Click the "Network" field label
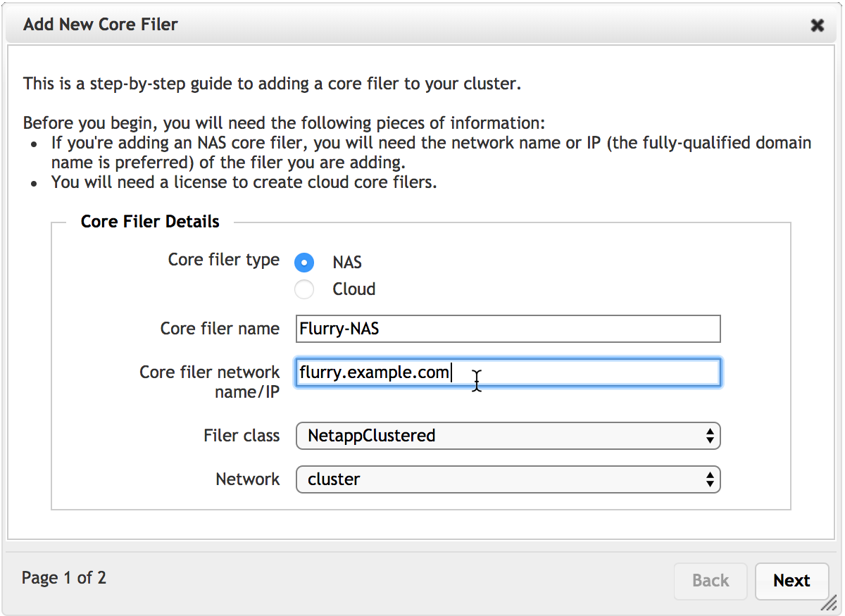This screenshot has height=616, width=845. (247, 479)
